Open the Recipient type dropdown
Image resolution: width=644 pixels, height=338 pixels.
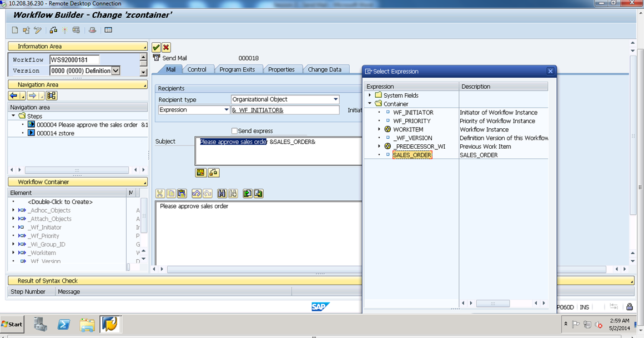tap(336, 99)
